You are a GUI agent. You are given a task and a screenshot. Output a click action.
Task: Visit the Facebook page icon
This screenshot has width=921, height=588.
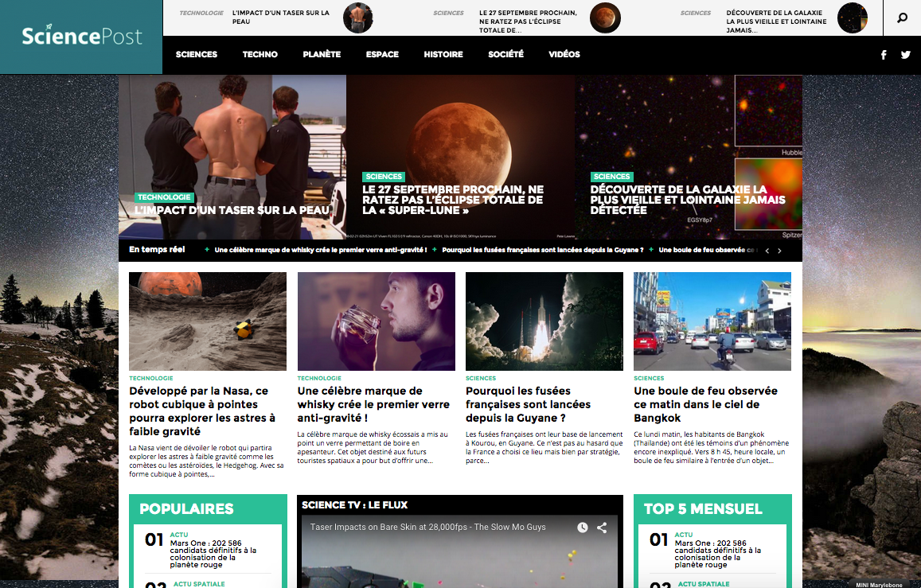pyautogui.click(x=884, y=55)
